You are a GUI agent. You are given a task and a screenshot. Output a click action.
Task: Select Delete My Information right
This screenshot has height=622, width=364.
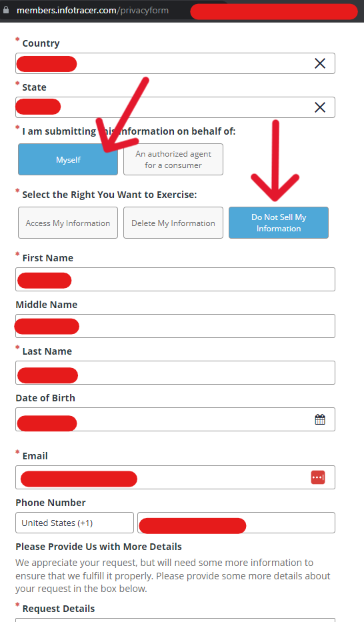pyautogui.click(x=173, y=223)
